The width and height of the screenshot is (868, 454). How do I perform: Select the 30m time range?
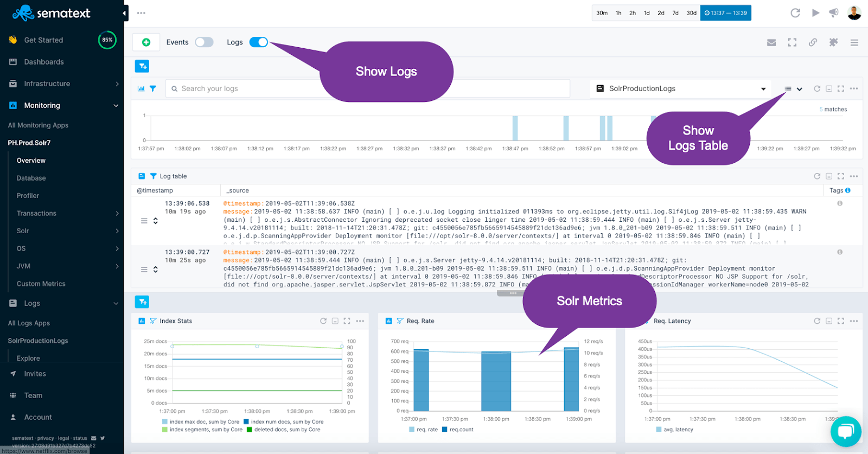(x=602, y=13)
